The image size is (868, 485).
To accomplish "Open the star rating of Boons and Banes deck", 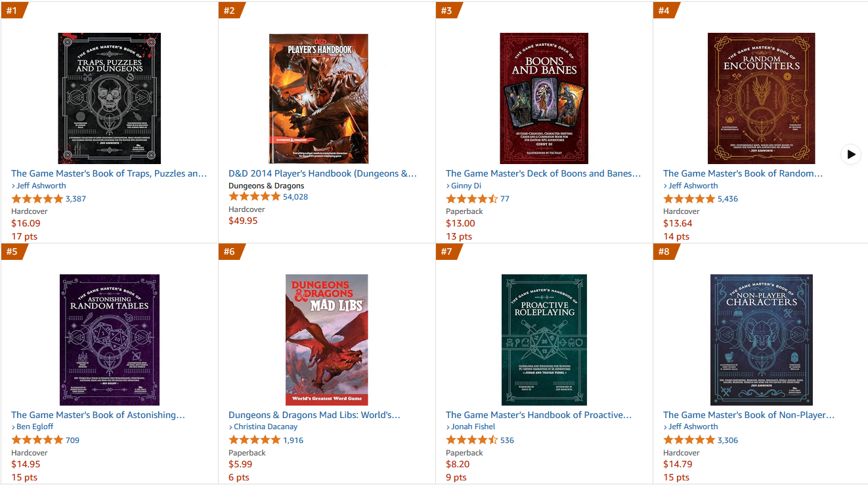I will (471, 199).
